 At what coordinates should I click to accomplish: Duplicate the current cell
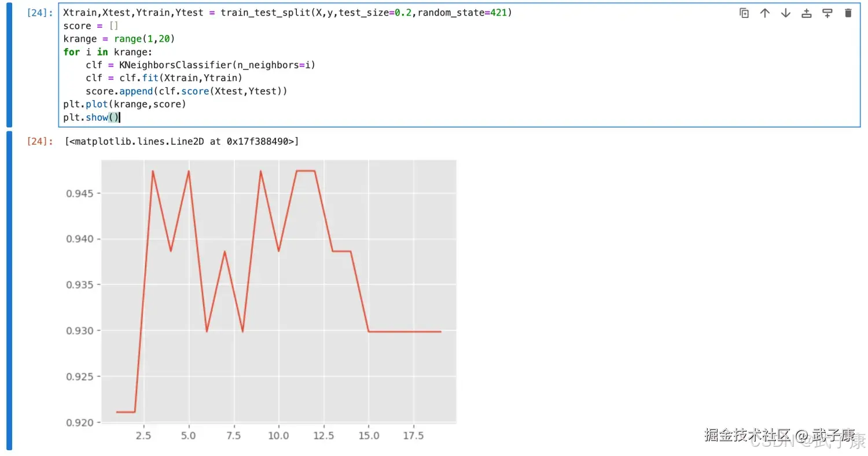point(744,13)
